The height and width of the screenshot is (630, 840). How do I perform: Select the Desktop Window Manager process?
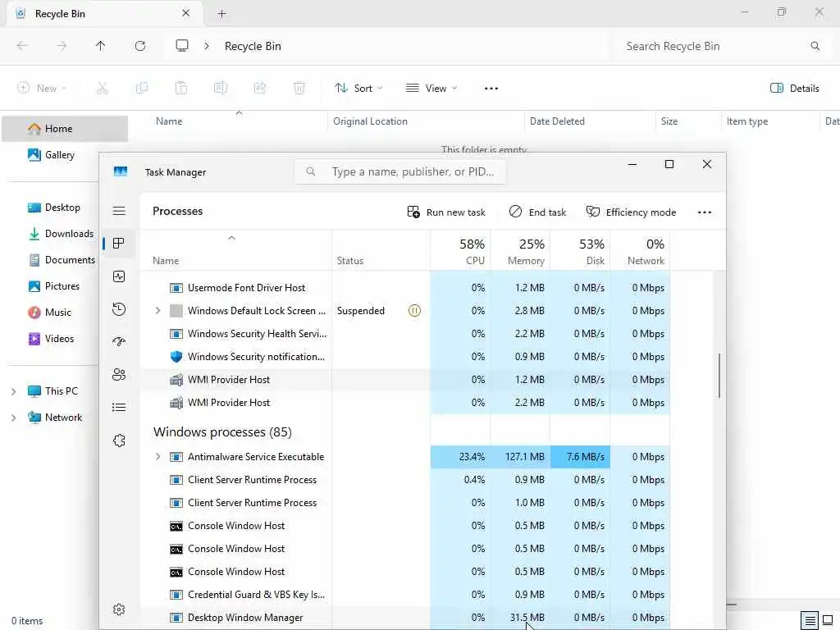[x=405, y=618]
